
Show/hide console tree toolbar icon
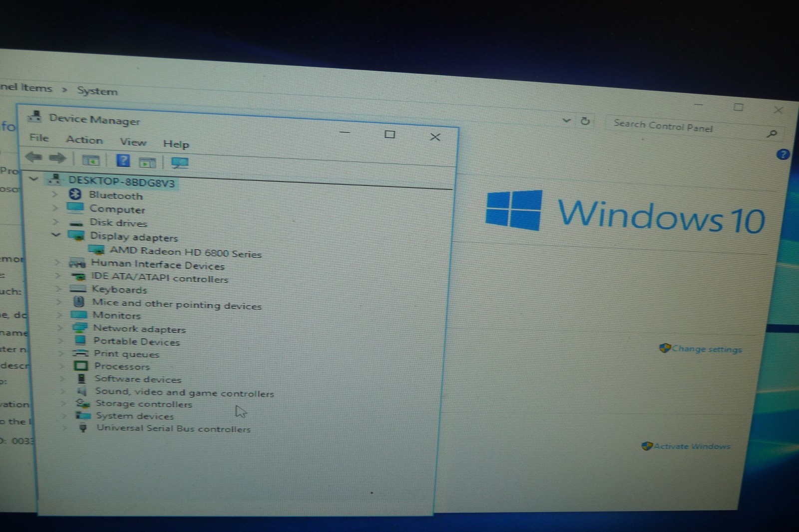pos(90,160)
